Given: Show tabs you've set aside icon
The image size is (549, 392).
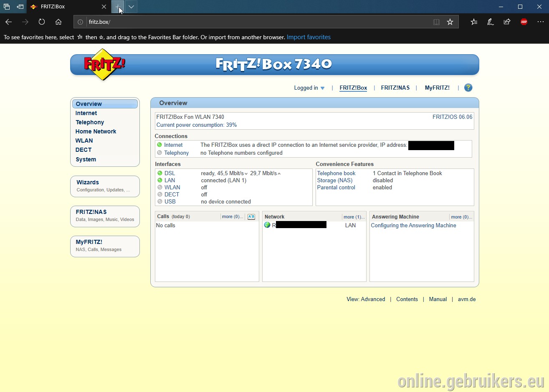Looking at the screenshot, I should point(7,7).
